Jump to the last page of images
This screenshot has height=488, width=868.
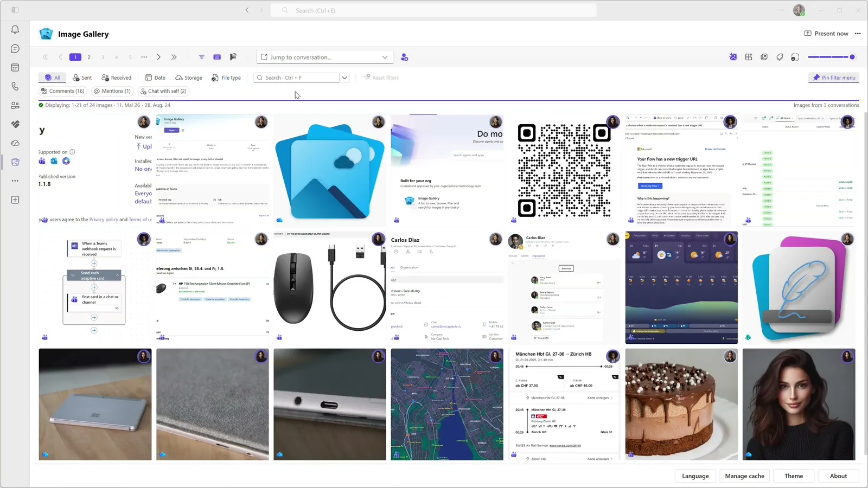pos(174,57)
